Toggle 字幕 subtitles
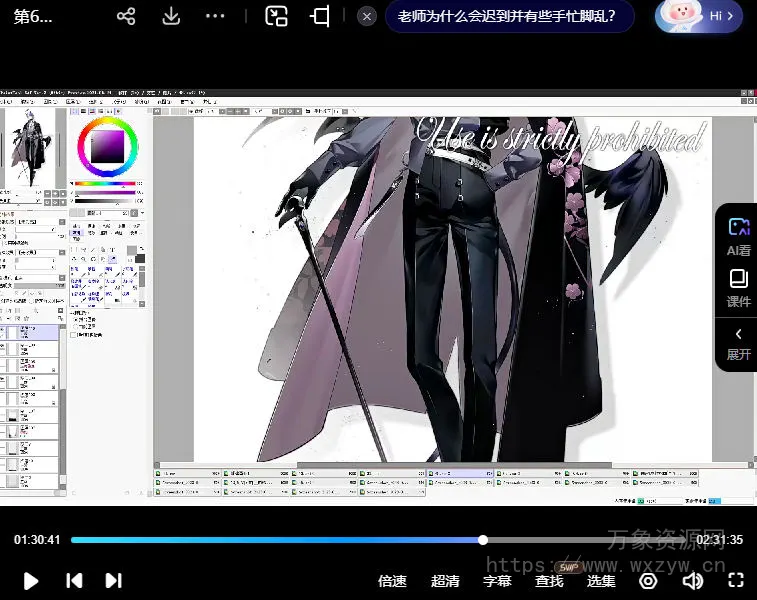 tap(497, 580)
